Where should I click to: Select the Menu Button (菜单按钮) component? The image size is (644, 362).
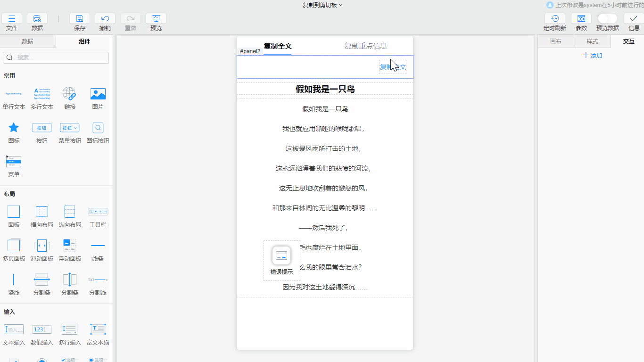pos(69,128)
